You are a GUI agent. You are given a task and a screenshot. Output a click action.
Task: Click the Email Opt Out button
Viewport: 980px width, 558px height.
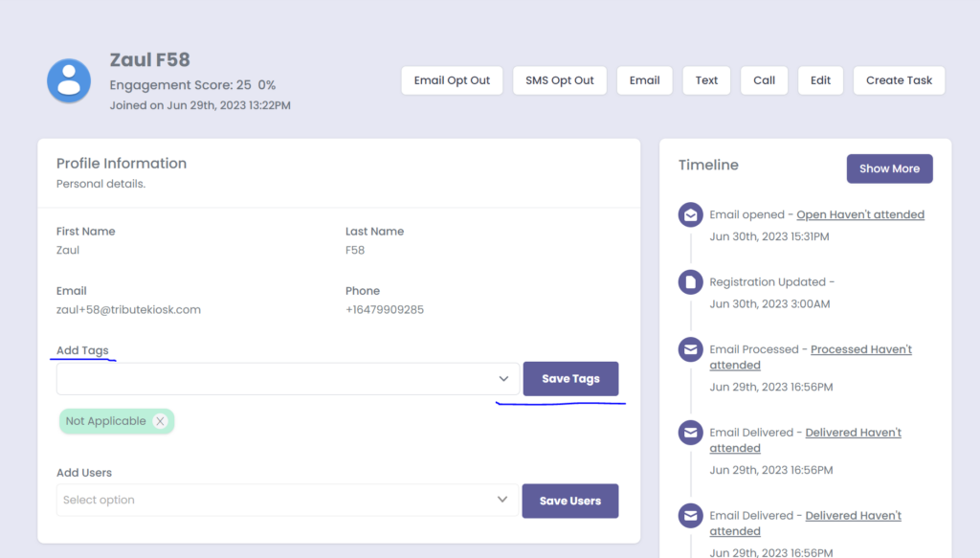click(x=452, y=80)
